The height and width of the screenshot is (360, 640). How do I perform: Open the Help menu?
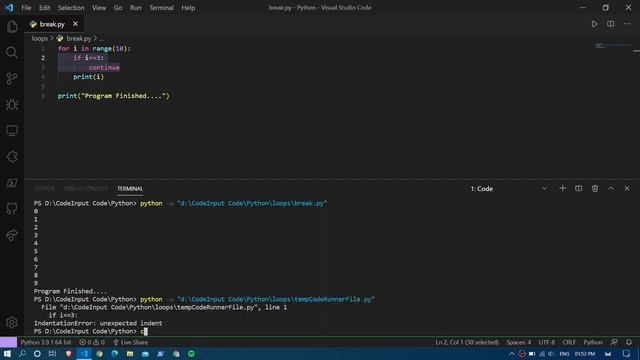188,8
